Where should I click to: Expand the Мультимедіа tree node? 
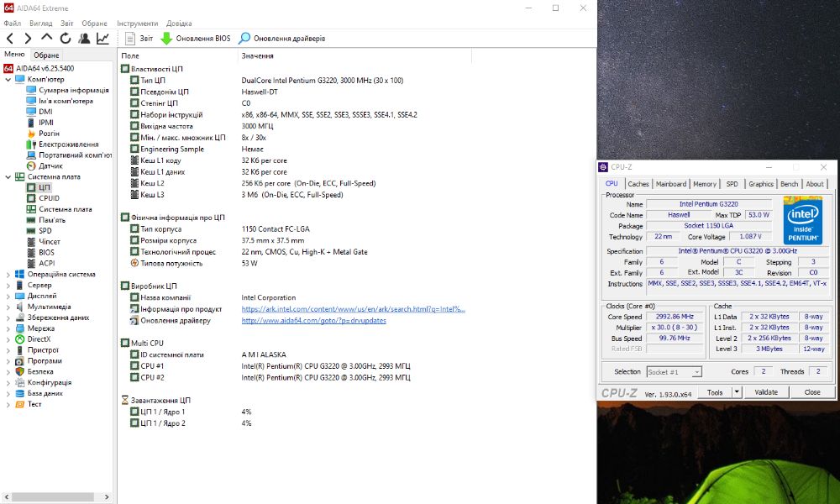pyautogui.click(x=8, y=307)
